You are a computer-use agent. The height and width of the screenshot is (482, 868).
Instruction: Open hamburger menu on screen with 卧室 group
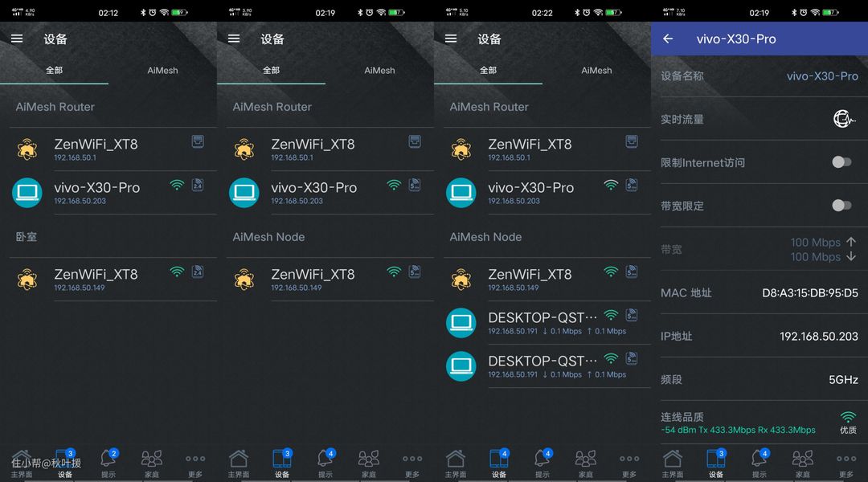tap(17, 39)
